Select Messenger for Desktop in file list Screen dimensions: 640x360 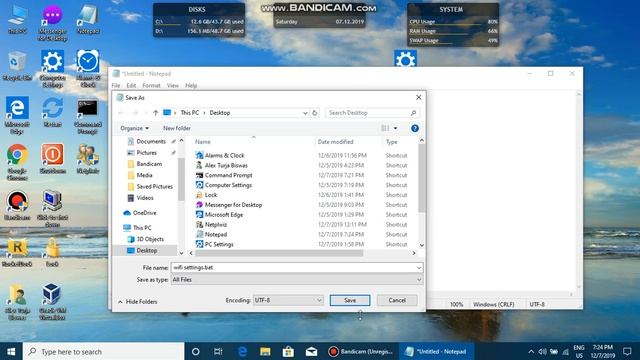[x=233, y=205]
